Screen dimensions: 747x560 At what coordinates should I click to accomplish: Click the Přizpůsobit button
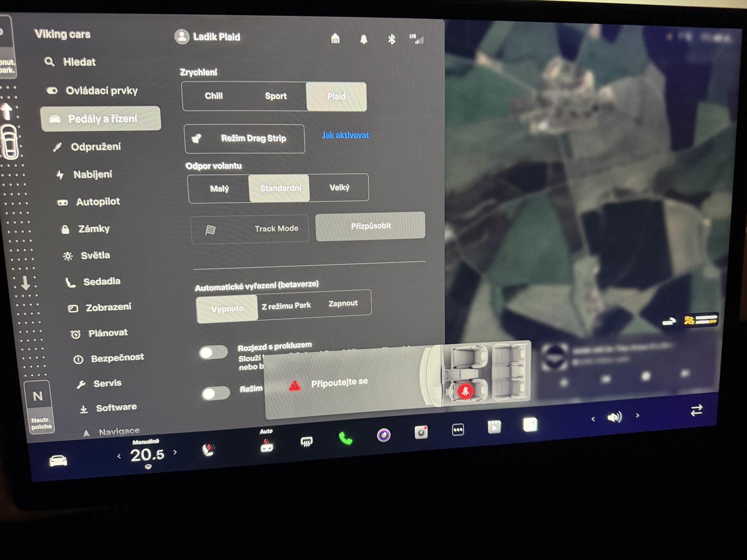coord(370,226)
